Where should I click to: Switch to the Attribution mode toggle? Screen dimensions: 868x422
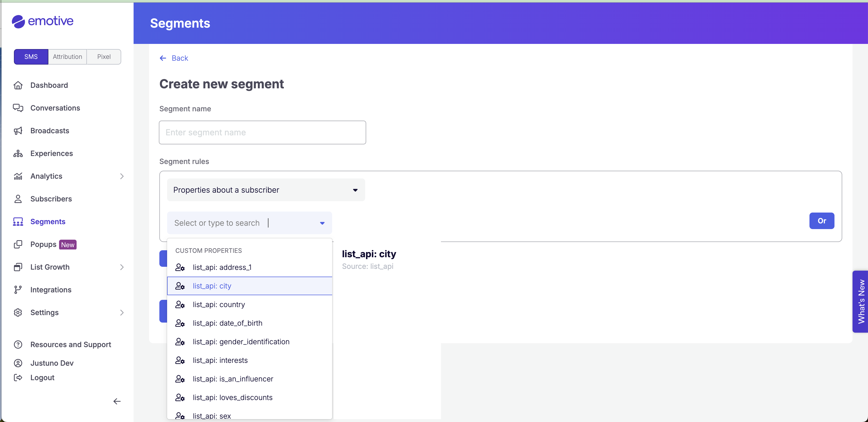click(67, 57)
